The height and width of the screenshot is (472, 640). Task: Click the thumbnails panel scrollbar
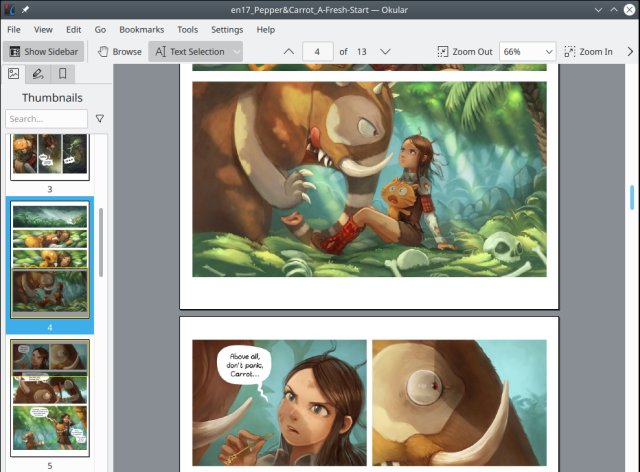[101, 243]
